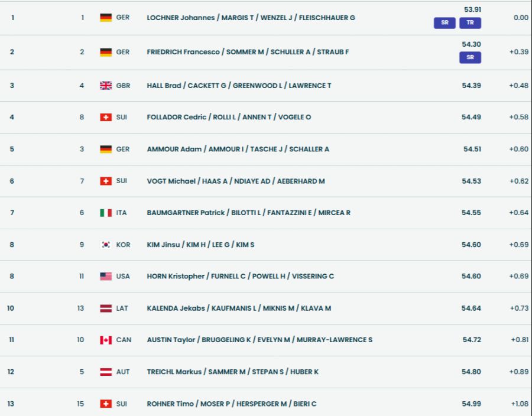Image resolution: width=532 pixels, height=416 pixels.
Task: Click the +0.81 gap for Canada
Action: coord(520,340)
